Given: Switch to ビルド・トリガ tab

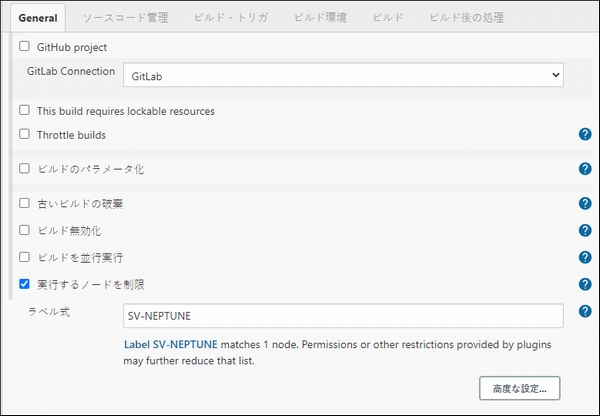Looking at the screenshot, I should pos(231,18).
